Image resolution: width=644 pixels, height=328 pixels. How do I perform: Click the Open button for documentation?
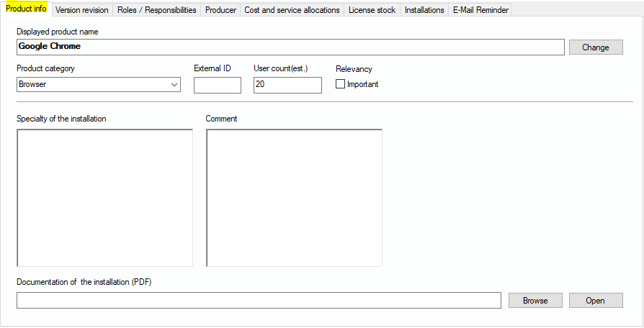point(595,301)
